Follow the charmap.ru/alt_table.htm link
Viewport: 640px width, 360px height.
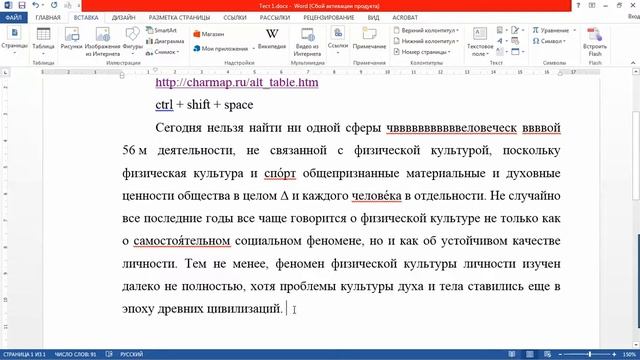click(x=237, y=82)
